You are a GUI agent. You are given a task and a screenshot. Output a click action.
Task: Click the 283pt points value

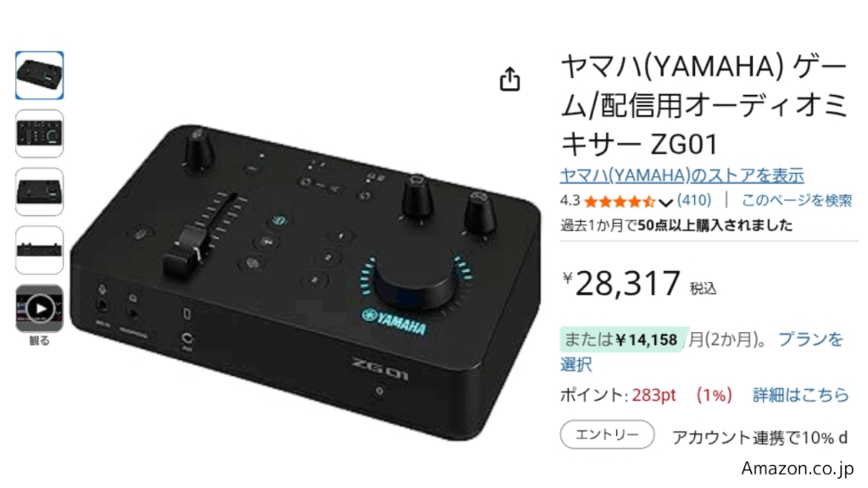point(654,395)
